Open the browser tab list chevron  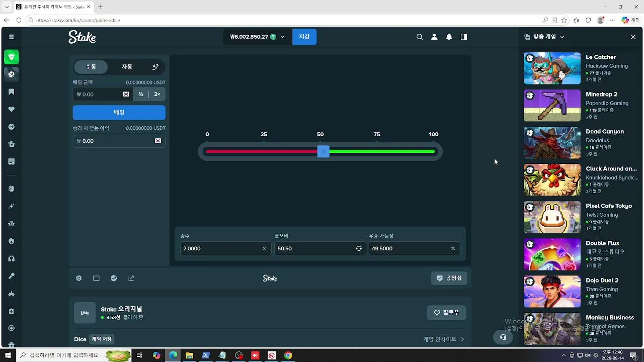(x=7, y=7)
